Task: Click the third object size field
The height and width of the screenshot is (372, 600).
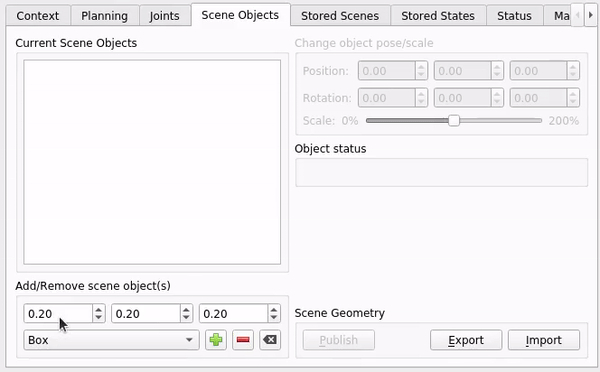Action: click(x=233, y=314)
